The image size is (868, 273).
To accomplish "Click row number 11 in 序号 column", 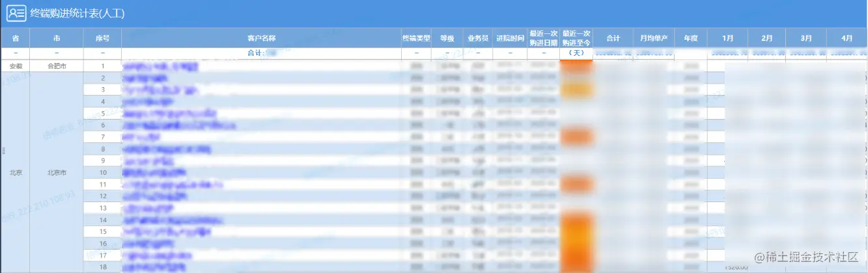I will 103,184.
